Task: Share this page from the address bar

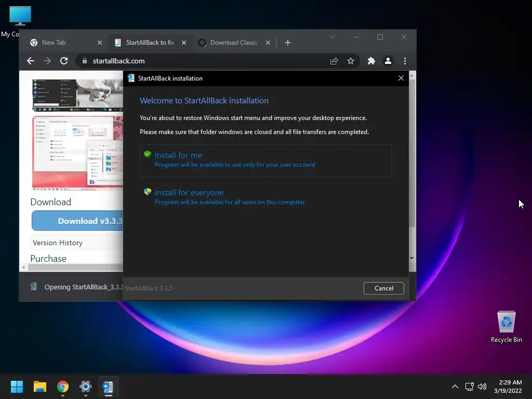Action: click(334, 61)
